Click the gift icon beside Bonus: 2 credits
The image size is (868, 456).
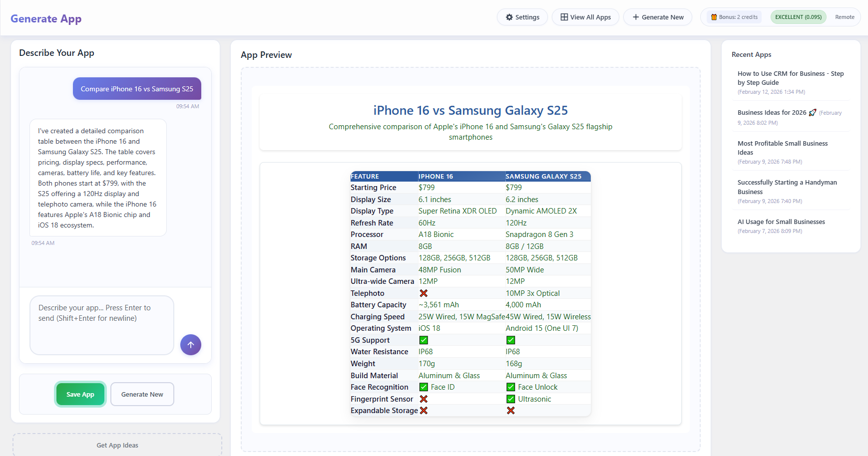click(x=714, y=16)
